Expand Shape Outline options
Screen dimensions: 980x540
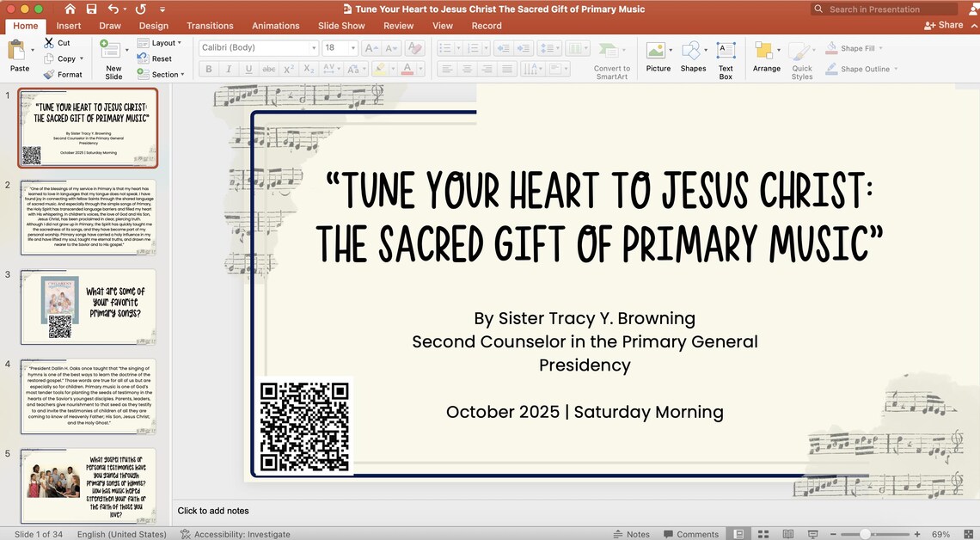(x=896, y=69)
